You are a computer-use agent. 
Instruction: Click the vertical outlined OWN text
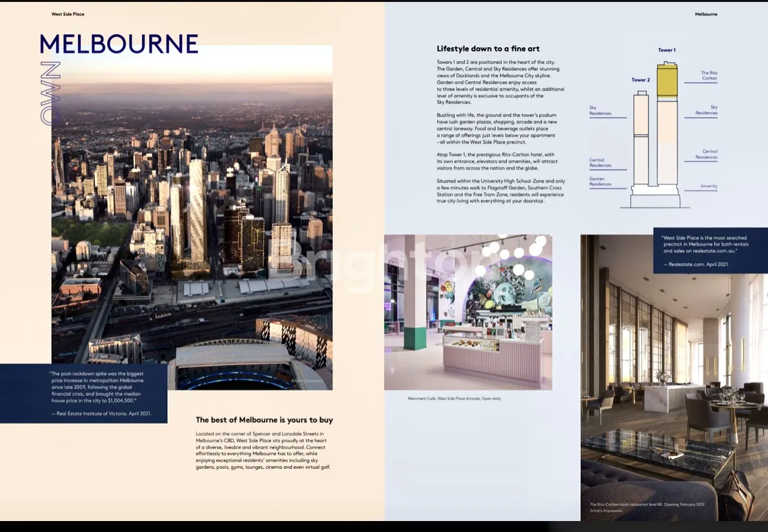coord(50,93)
